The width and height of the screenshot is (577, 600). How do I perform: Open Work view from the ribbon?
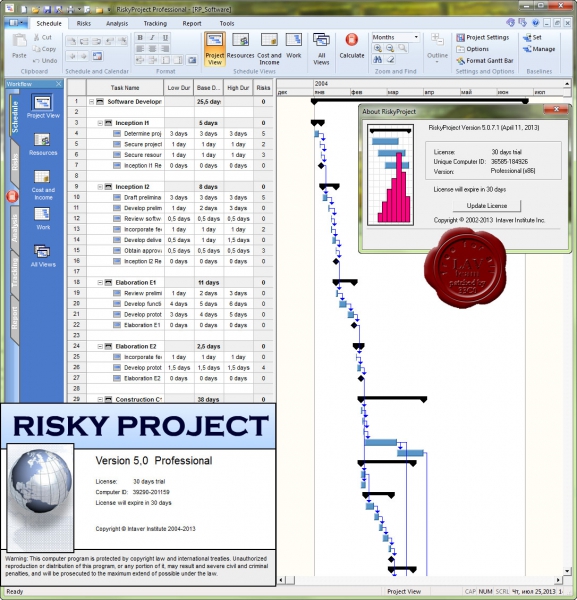point(293,46)
